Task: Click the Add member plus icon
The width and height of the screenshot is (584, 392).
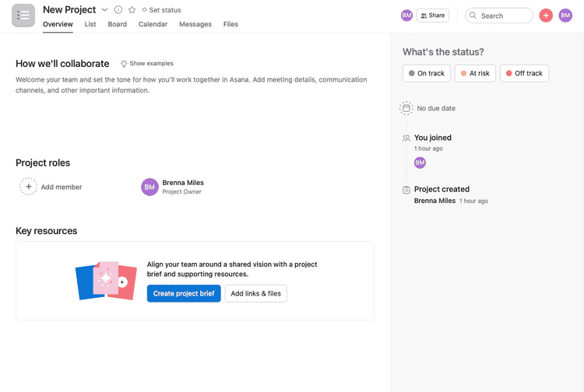Action: [x=28, y=187]
